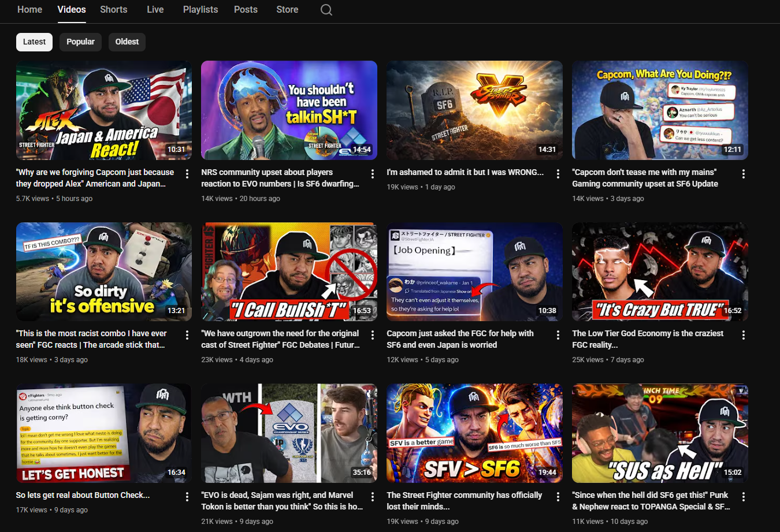Play the 'I Call Bullsh*T' thumbnail
The width and height of the screenshot is (780, 532).
pyautogui.click(x=289, y=271)
